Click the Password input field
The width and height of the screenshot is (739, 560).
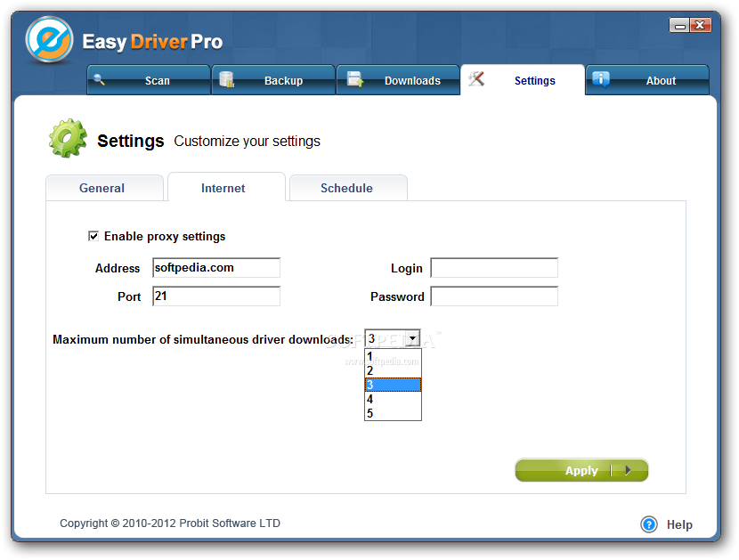tap(494, 296)
